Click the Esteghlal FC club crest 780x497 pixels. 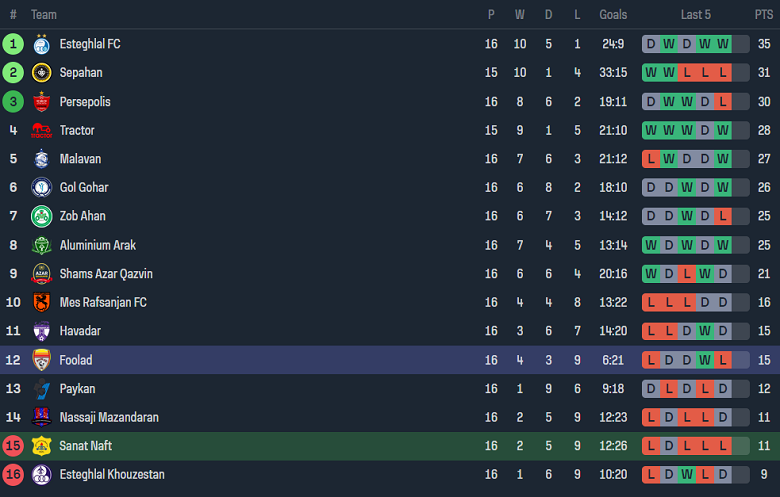[41, 44]
